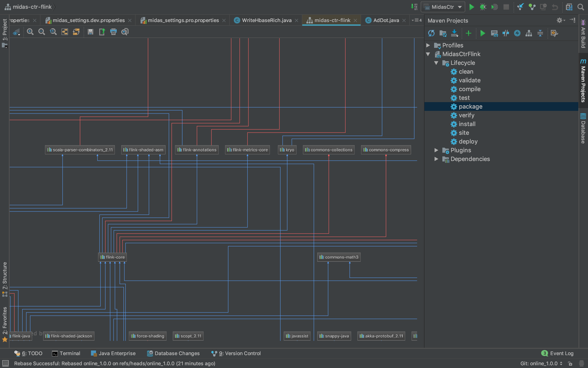Start debugging MidasCtr with the bug icon
588x368 pixels.
click(483, 7)
